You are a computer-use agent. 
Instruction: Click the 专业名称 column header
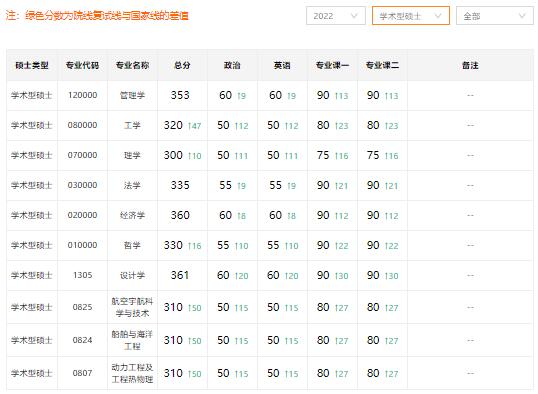tap(132, 65)
